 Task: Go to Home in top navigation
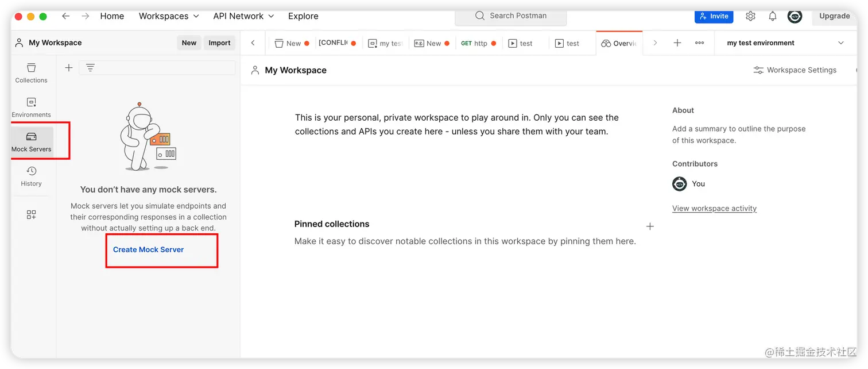tap(112, 16)
